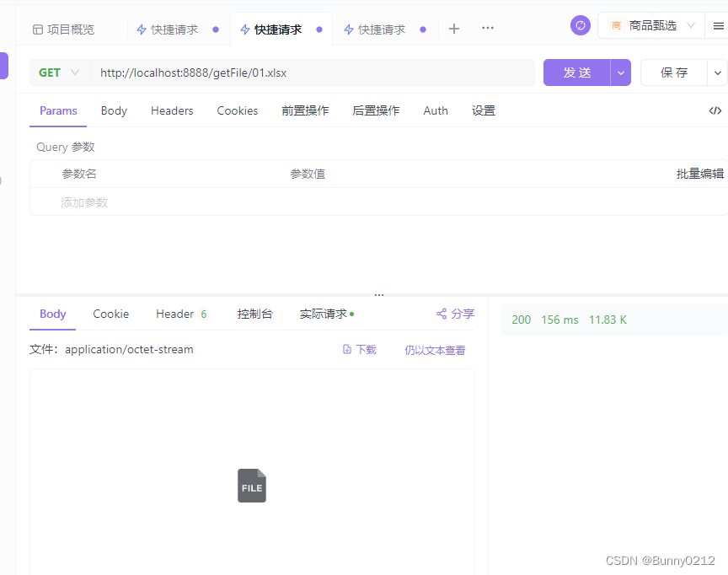Open the 设置 tab
The height and width of the screenshot is (575, 728).
coord(484,110)
